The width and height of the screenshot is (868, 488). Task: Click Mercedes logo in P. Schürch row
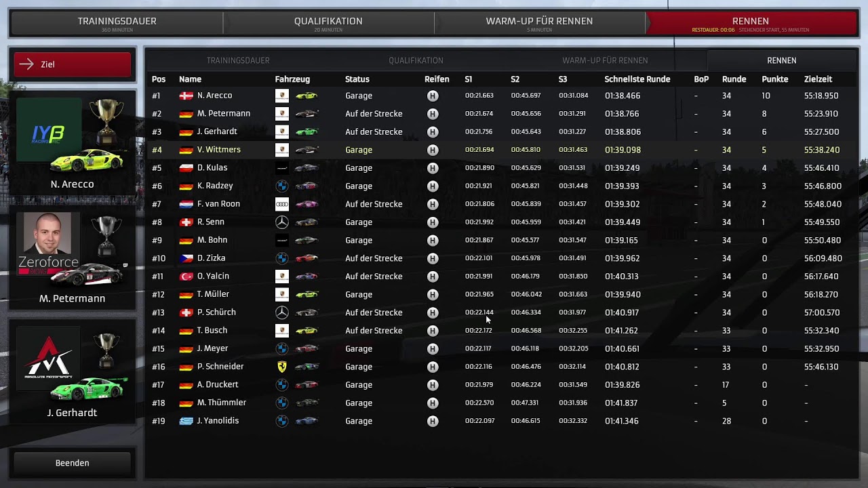click(x=282, y=312)
